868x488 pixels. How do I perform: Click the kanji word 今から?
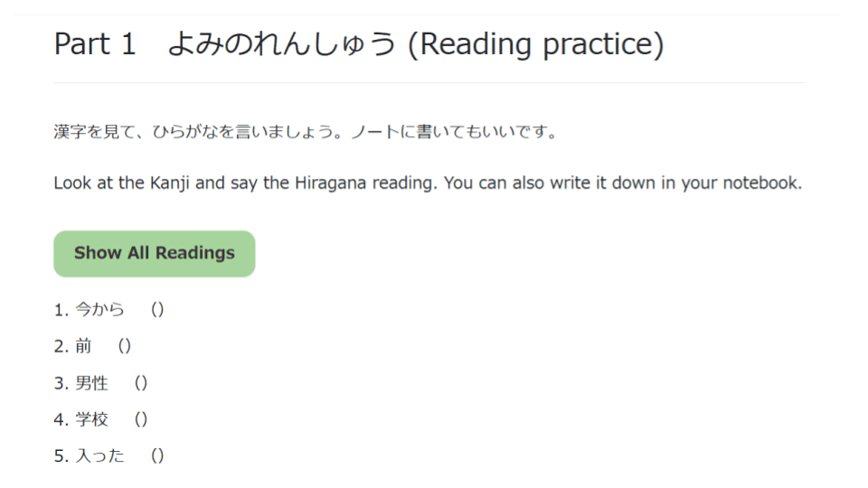click(x=99, y=310)
